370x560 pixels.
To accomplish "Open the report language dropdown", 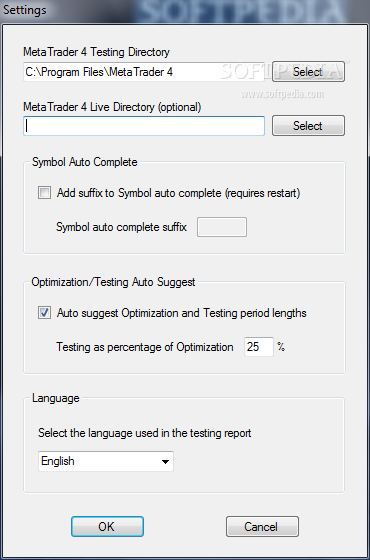I will coord(106,461).
